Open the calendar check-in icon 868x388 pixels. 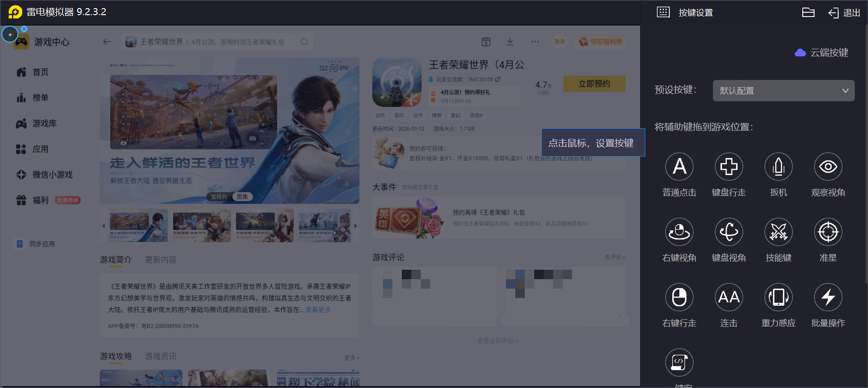tap(486, 42)
